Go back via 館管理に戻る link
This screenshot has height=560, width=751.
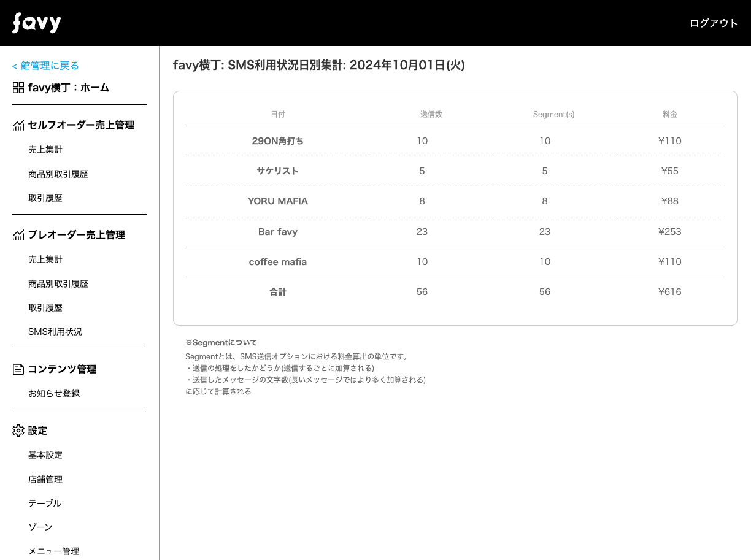46,66
